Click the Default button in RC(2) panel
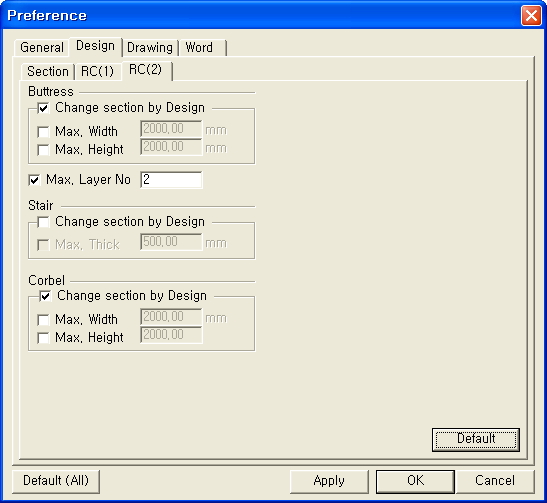 (x=476, y=440)
